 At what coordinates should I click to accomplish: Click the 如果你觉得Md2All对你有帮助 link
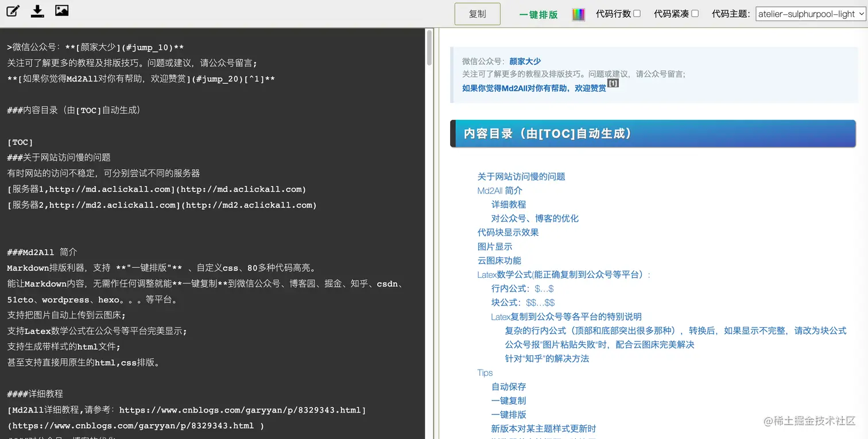point(534,88)
